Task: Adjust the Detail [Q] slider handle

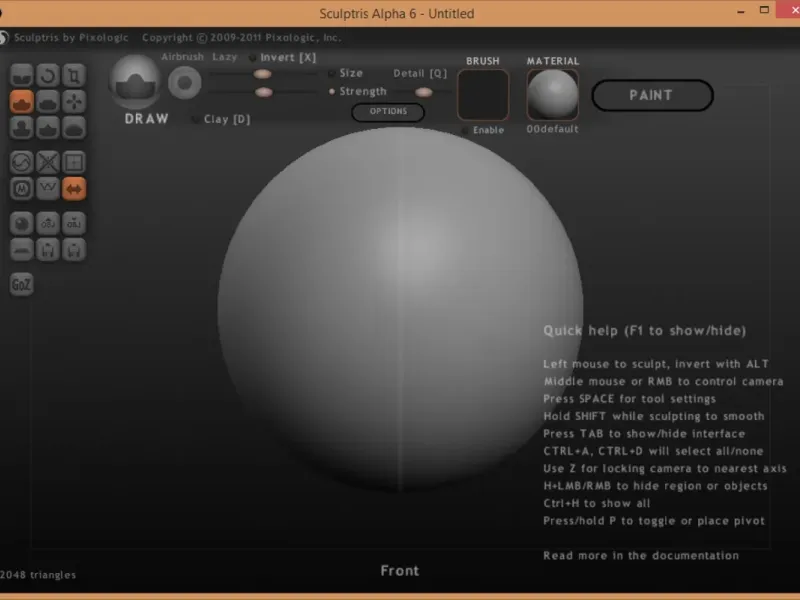Action: (423, 92)
